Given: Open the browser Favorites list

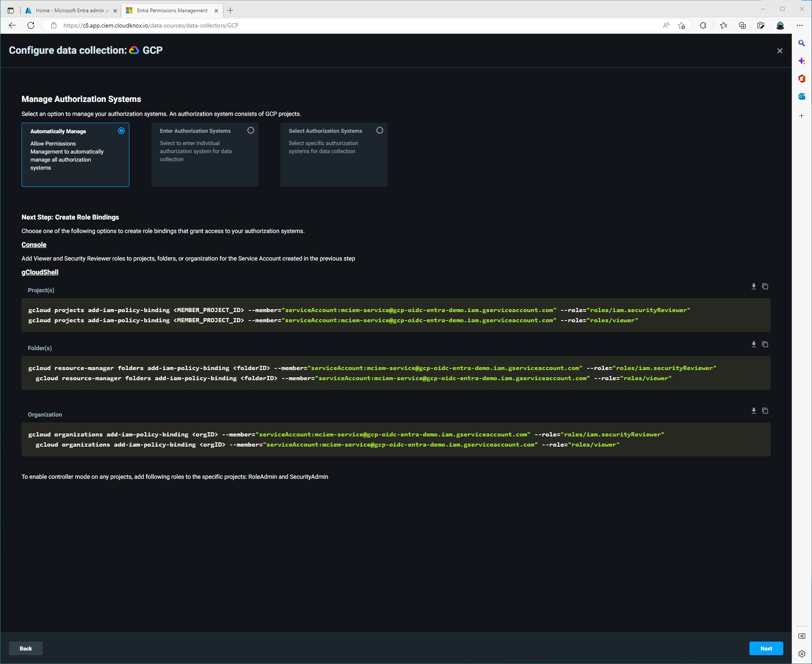Looking at the screenshot, I should pos(724,25).
